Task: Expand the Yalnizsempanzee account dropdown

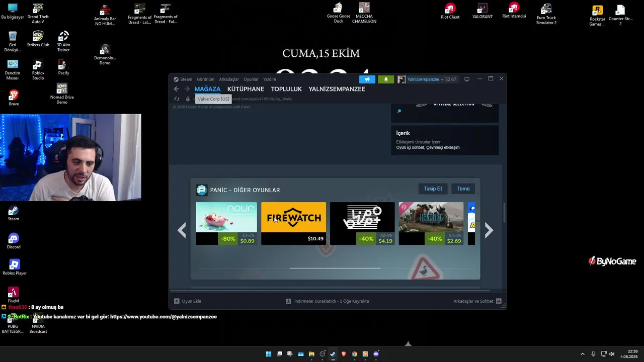Action: (442, 79)
